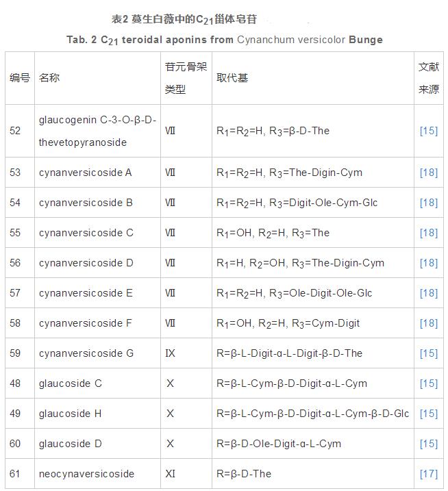Select the neocynaversicoside name cell

86,474
